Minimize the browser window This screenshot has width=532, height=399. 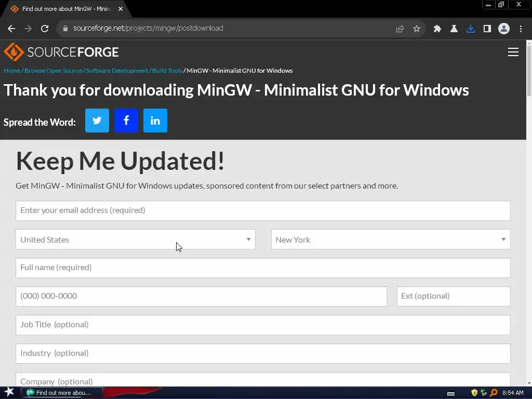click(488, 5)
